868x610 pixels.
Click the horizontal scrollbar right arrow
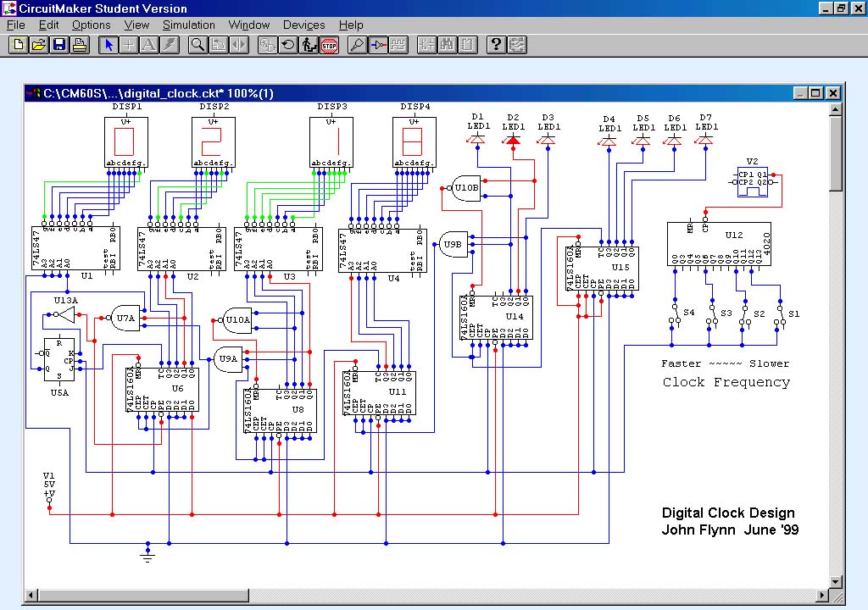coord(821,595)
